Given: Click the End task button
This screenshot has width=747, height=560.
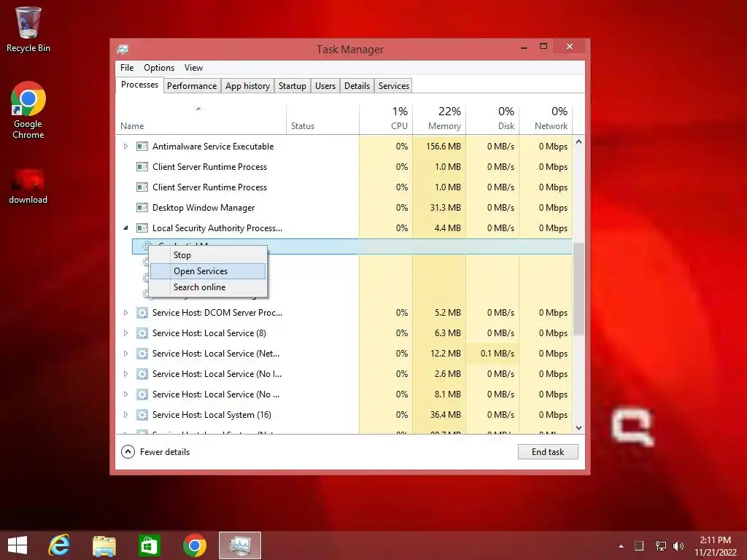Looking at the screenshot, I should (548, 452).
